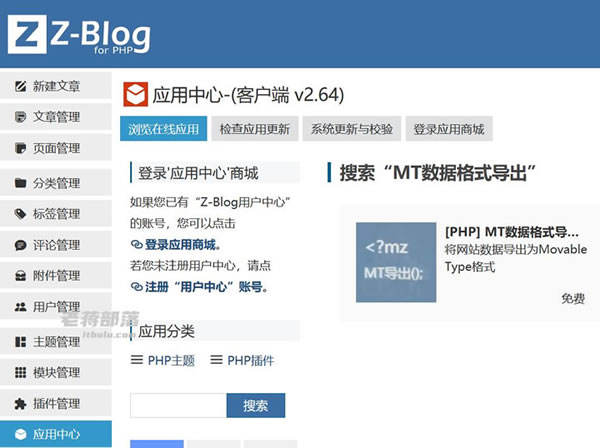Click the Z-Blog logo in the header
Image resolution: width=600 pixels, height=448 pixels.
(x=79, y=34)
